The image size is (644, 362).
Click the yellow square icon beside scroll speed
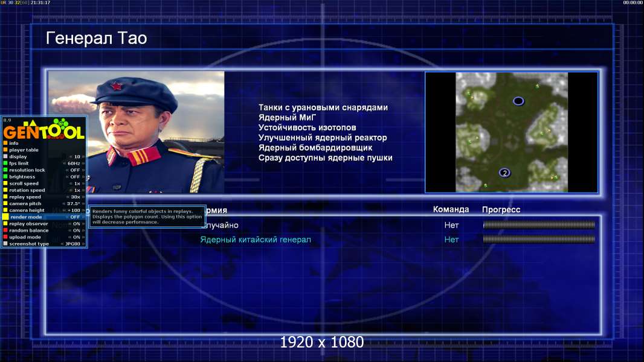[x=5, y=183]
